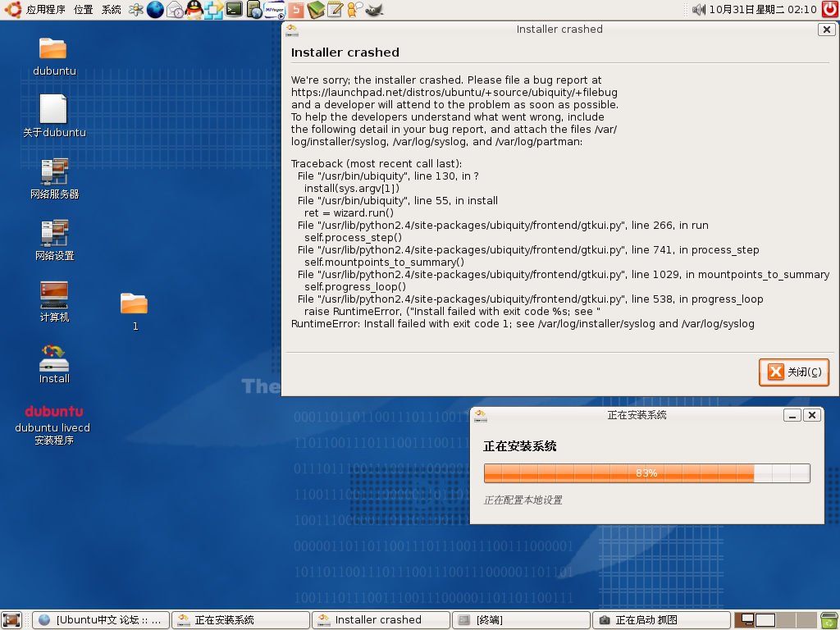Image resolution: width=840 pixels, height=630 pixels.
Task: Open the trash icon in bottom panel
Action: tap(830, 620)
